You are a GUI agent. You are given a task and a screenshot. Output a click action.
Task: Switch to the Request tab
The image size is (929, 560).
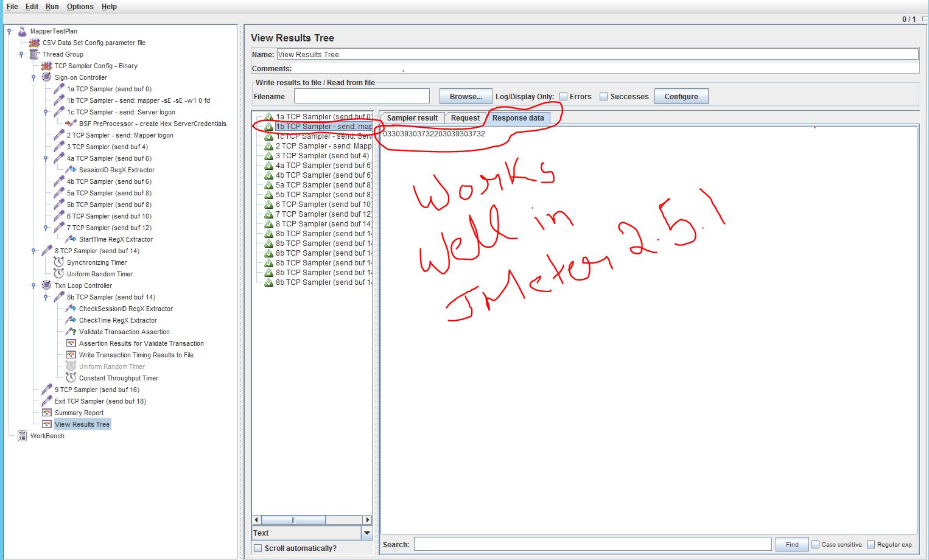(464, 117)
